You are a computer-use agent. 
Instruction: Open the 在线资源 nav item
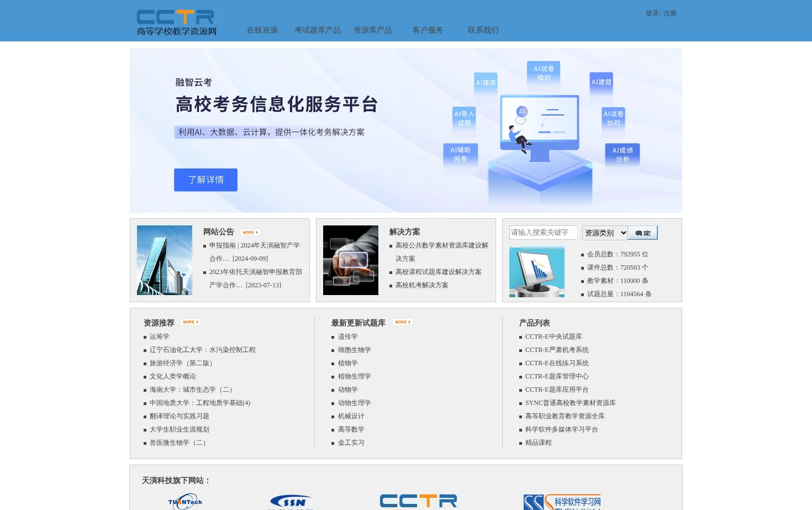(x=262, y=30)
